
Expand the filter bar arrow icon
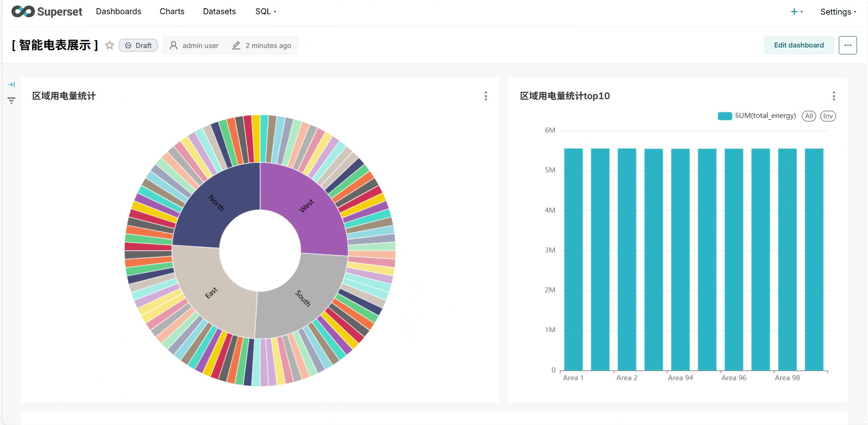click(x=11, y=85)
